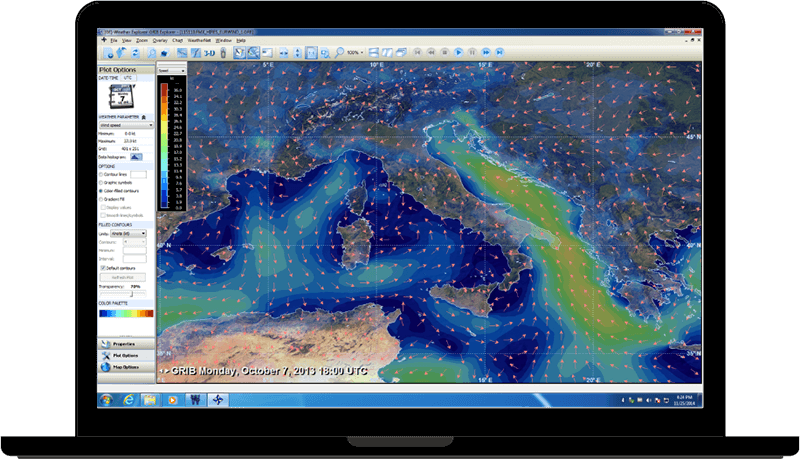Open the weather parameter wind speed dropdown
Viewport: 800px width, 460px height.
[x=126, y=124]
